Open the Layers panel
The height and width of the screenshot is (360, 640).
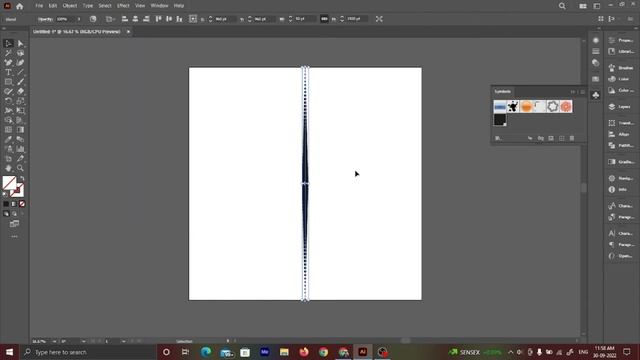tap(621, 107)
